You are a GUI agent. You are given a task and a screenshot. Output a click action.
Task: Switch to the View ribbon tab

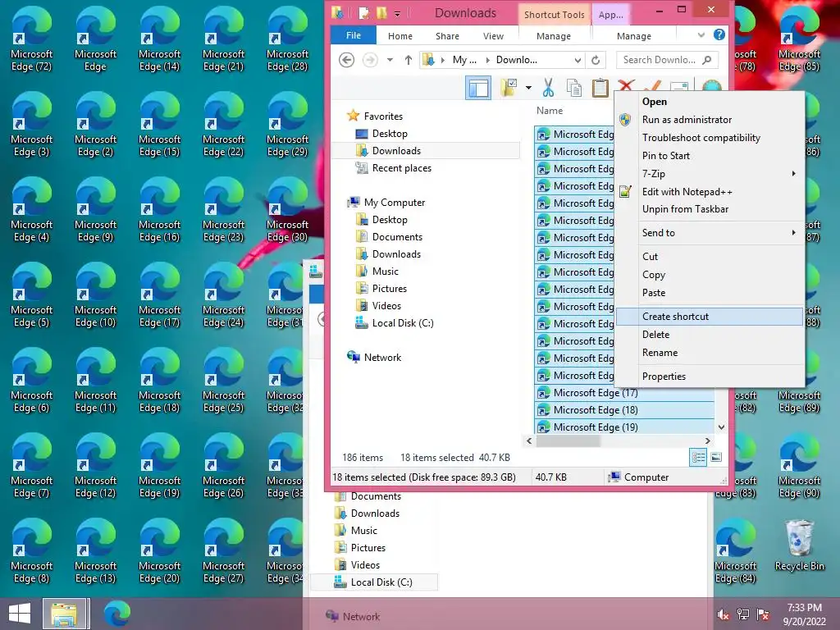493,36
